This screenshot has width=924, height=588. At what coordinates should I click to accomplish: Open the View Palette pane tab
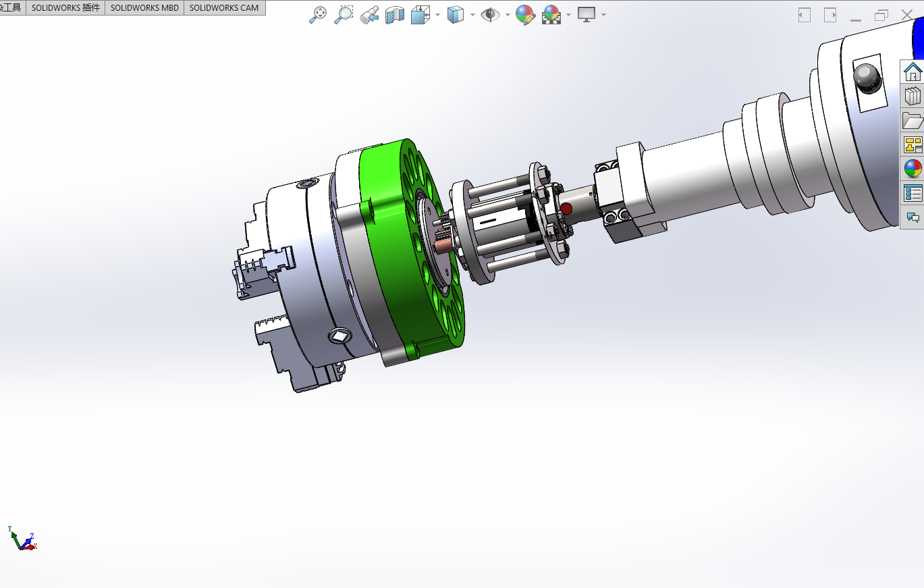tap(913, 144)
